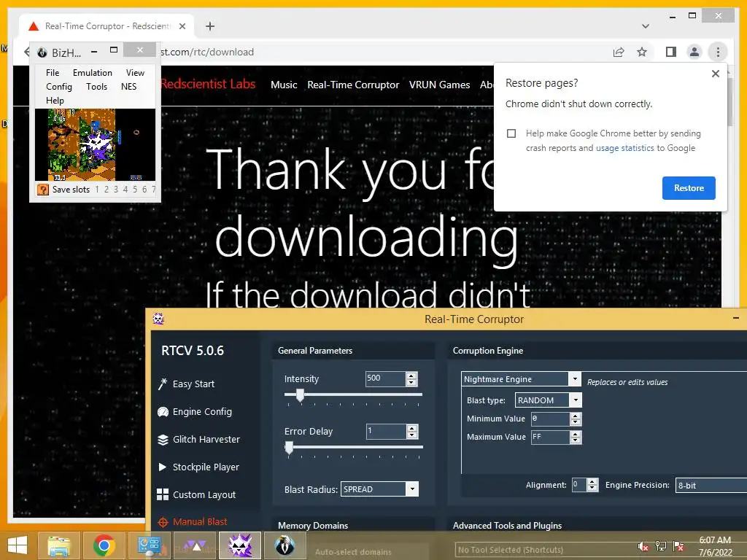747x560 pixels.
Task: Open the usage statistics link
Action: coord(624,148)
